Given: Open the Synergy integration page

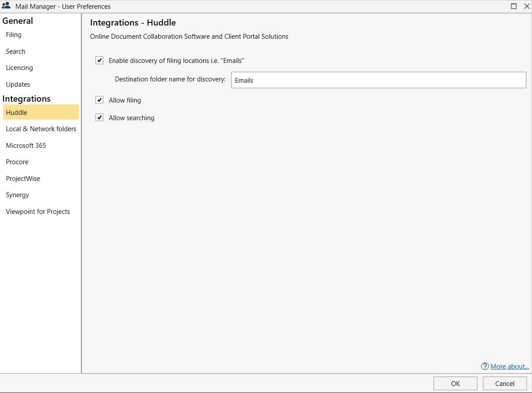Looking at the screenshot, I should pyautogui.click(x=17, y=195).
